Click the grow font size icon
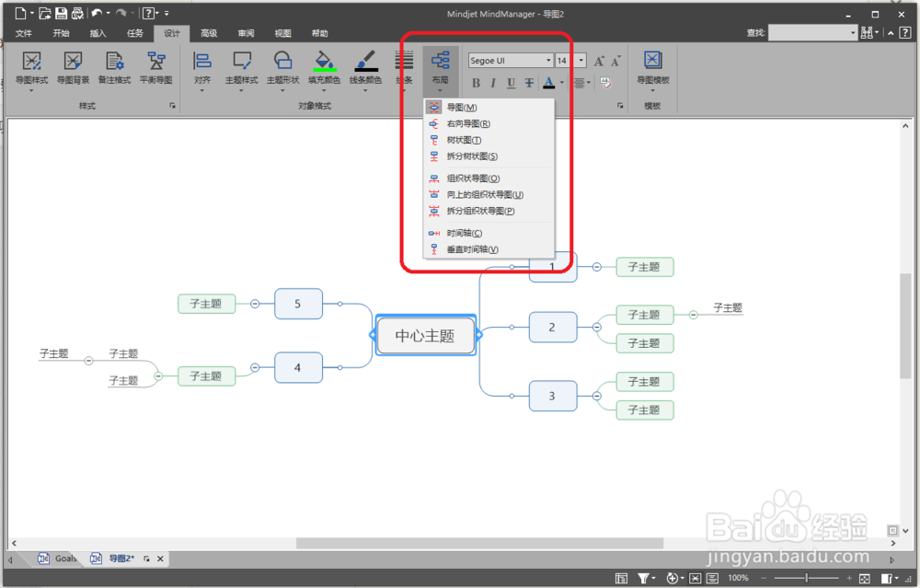This screenshot has width=920, height=588. 599,61
